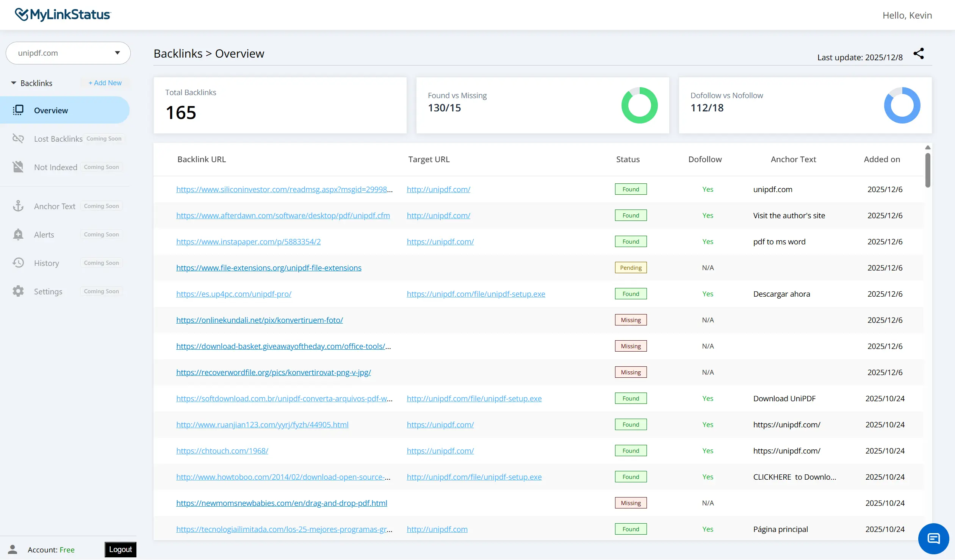Collapse the Backlinks sidebar section

(x=13, y=83)
